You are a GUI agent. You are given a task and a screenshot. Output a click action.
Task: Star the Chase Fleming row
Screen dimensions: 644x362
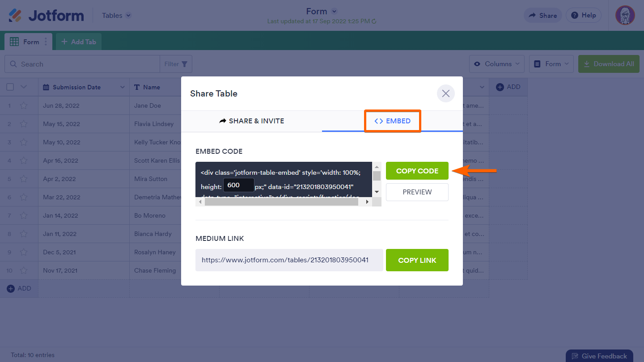point(24,270)
